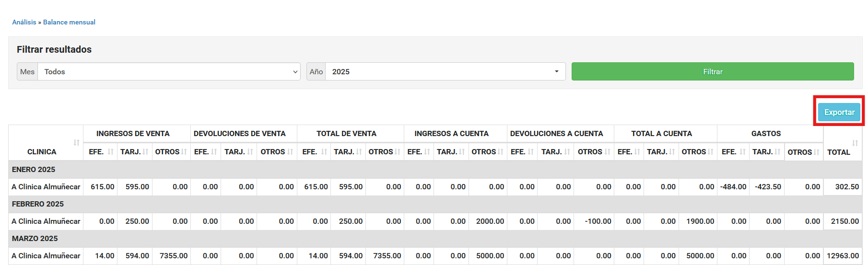Sort by TOTAL column sort icon

coord(855,143)
